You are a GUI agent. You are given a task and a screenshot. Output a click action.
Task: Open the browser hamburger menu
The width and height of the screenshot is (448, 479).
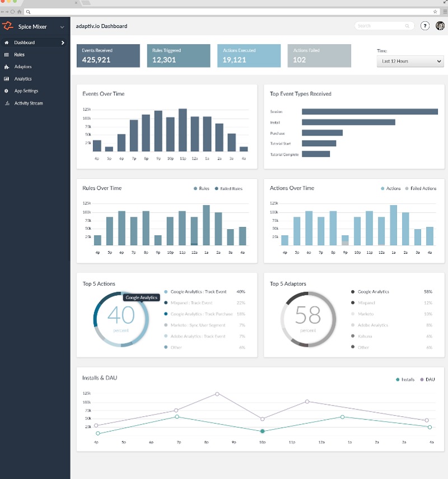click(x=445, y=12)
